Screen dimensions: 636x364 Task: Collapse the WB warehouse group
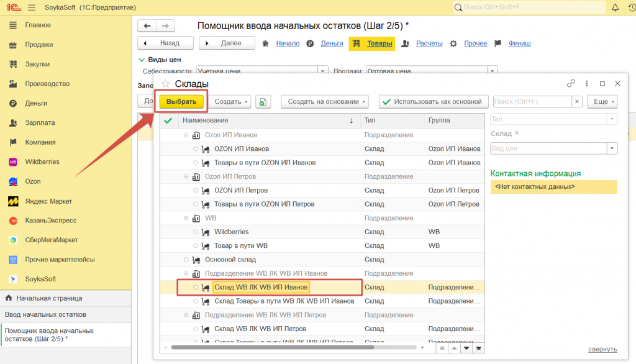coord(185,218)
